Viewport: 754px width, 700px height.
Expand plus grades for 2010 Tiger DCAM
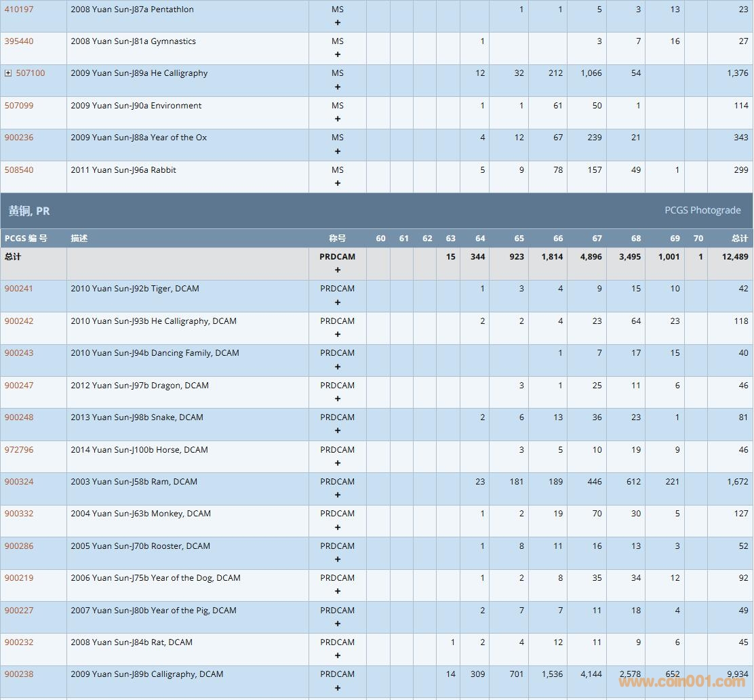pyautogui.click(x=338, y=302)
